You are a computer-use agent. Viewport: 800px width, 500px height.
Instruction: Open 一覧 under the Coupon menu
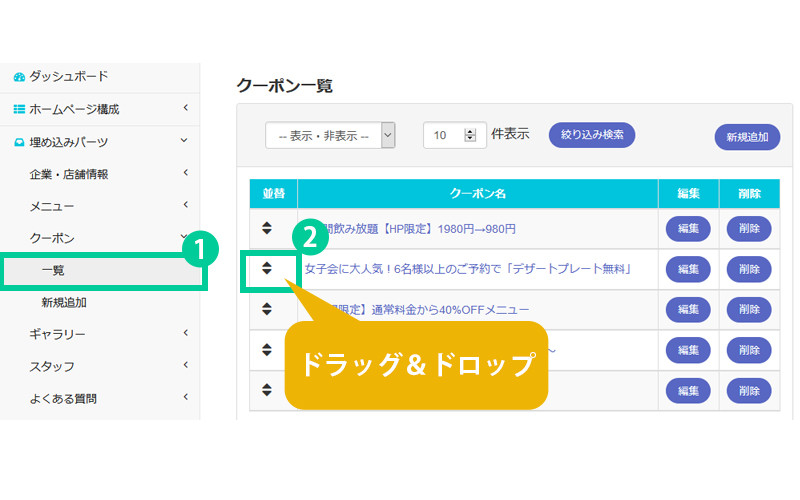(x=53, y=270)
